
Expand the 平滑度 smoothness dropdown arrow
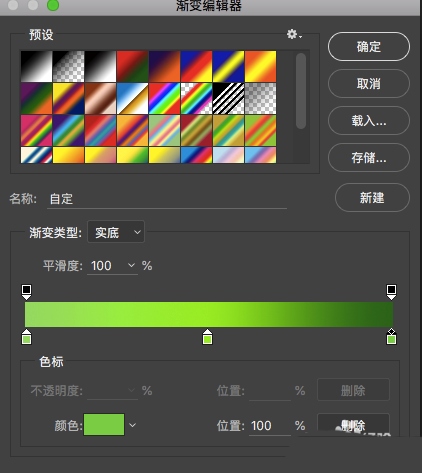[131, 266]
